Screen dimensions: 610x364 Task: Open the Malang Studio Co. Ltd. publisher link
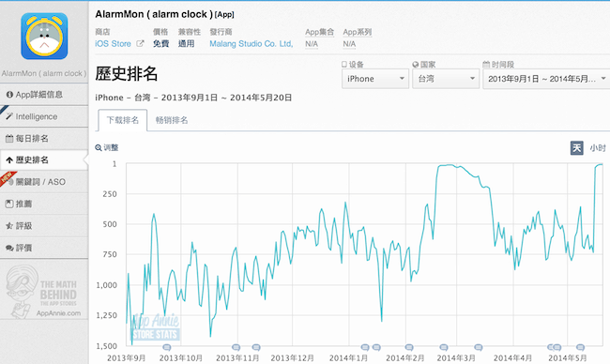coord(252,44)
